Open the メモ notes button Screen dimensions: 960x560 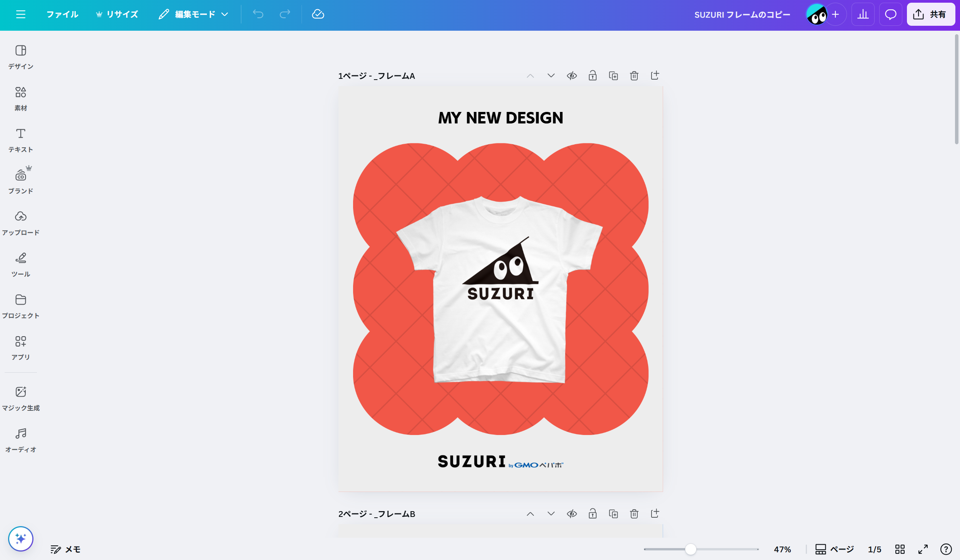click(65, 549)
